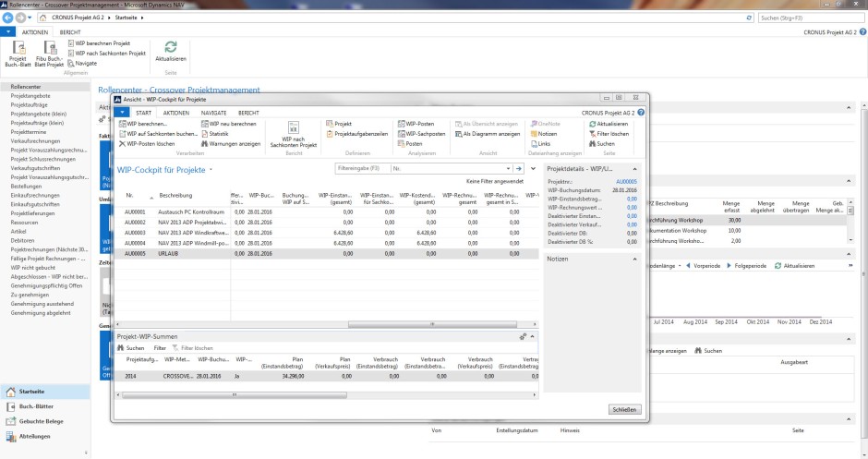Screen dimensions: 868x459
Task: Click the WIP-Posten löschen icon
Action: tap(122, 144)
